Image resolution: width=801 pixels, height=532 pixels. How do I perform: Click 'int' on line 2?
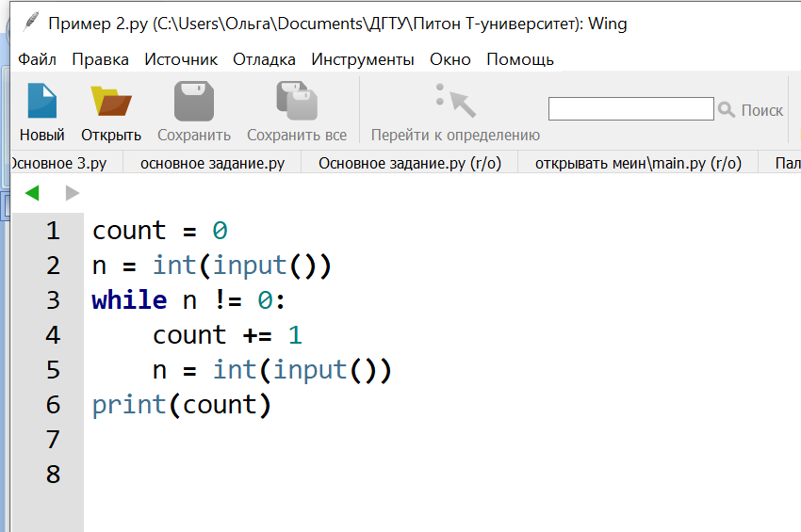pos(174,265)
